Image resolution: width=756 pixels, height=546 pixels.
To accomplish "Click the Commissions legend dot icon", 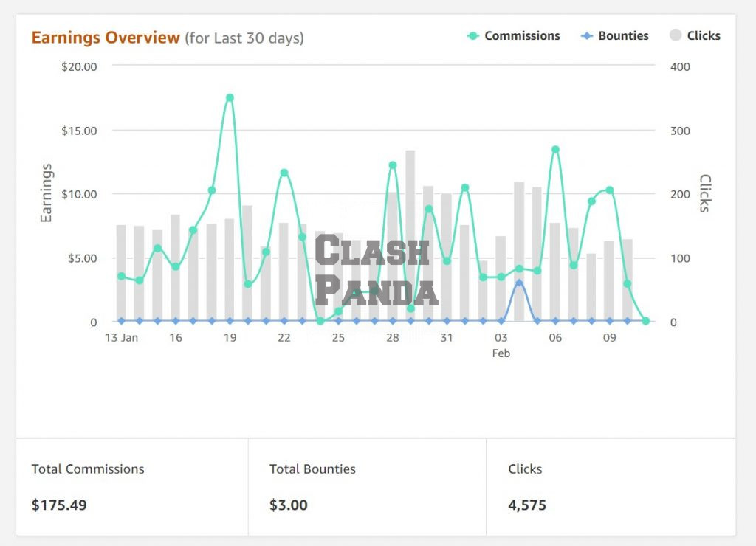I will pos(472,35).
